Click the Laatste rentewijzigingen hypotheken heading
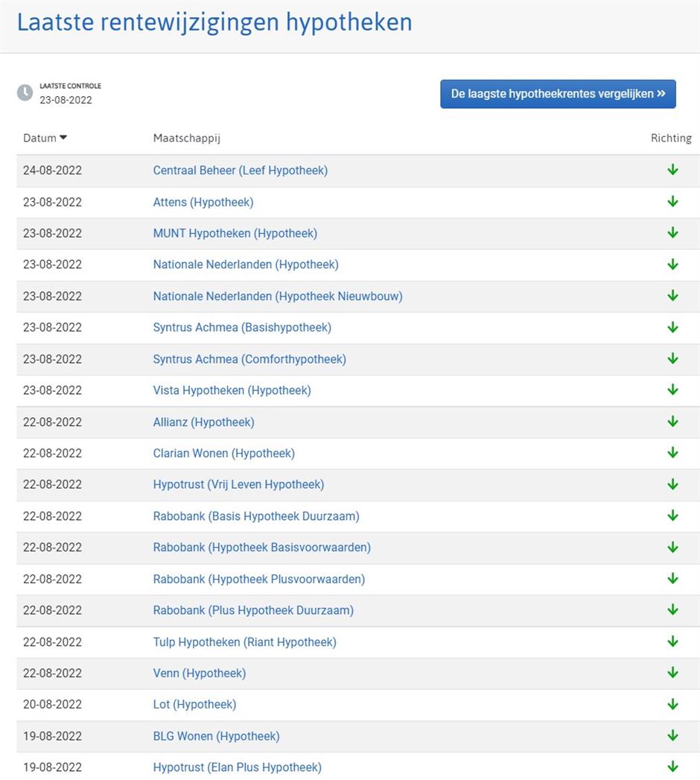The width and height of the screenshot is (700, 780). [x=214, y=22]
